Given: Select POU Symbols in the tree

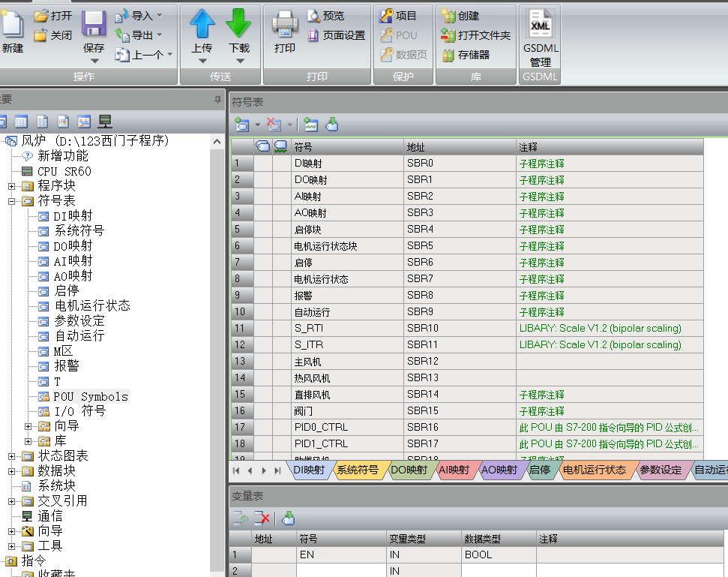Looking at the screenshot, I should pyautogui.click(x=90, y=396).
